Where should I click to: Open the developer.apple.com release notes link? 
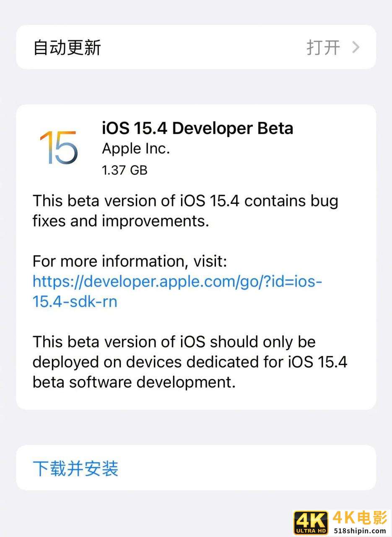[x=177, y=291]
